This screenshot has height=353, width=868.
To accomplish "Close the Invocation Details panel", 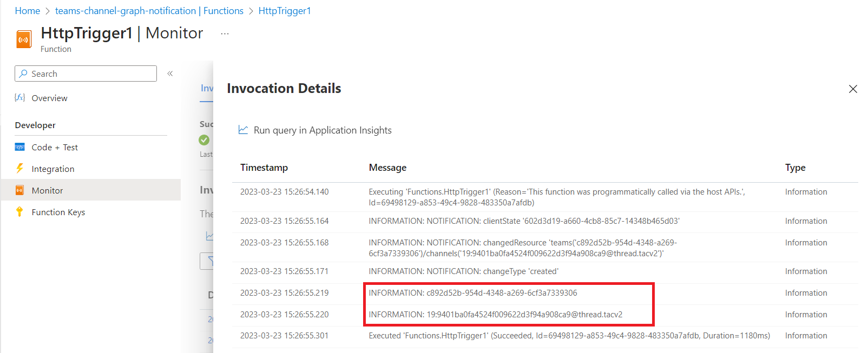I will coord(853,89).
